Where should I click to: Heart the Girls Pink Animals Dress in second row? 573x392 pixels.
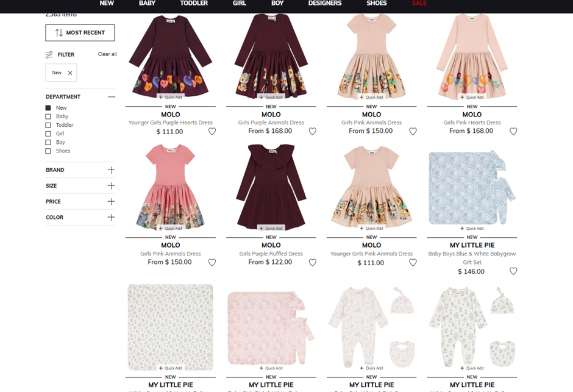212,263
